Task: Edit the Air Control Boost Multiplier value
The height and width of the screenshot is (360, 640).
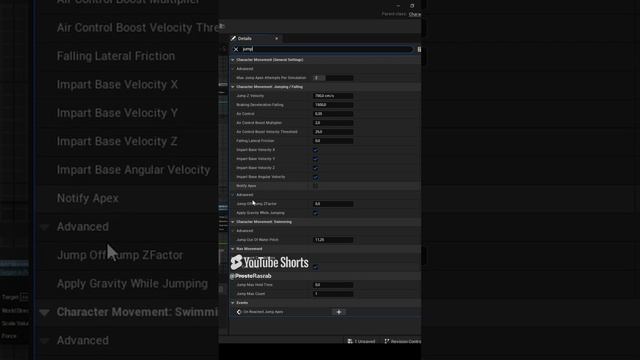Action: 333,123
